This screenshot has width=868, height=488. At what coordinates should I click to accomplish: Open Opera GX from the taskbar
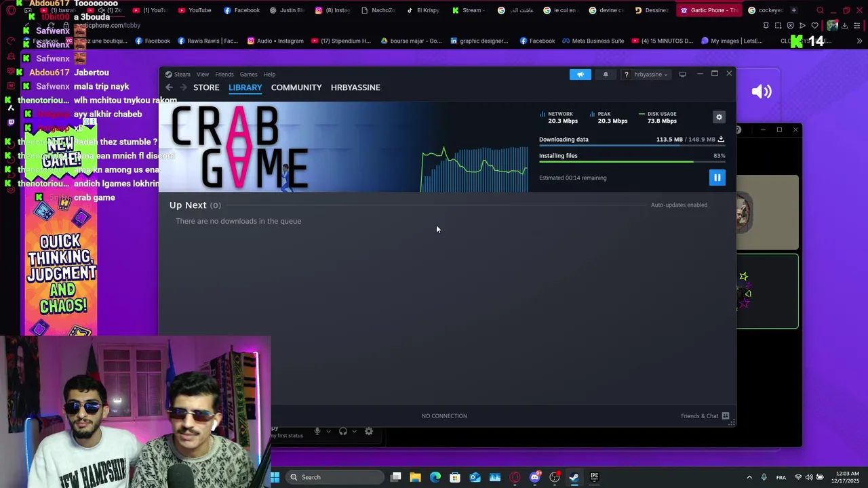(x=515, y=477)
